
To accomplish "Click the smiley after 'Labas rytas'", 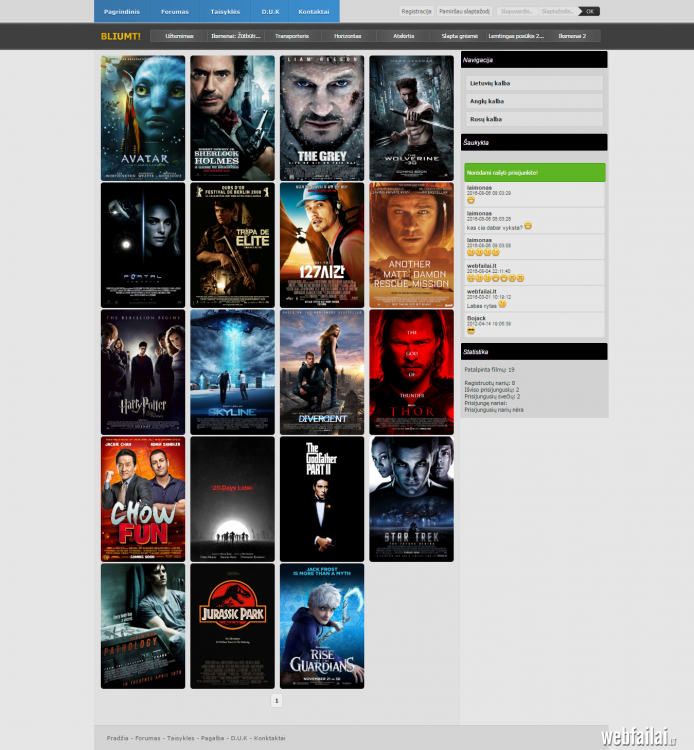I will (x=502, y=304).
